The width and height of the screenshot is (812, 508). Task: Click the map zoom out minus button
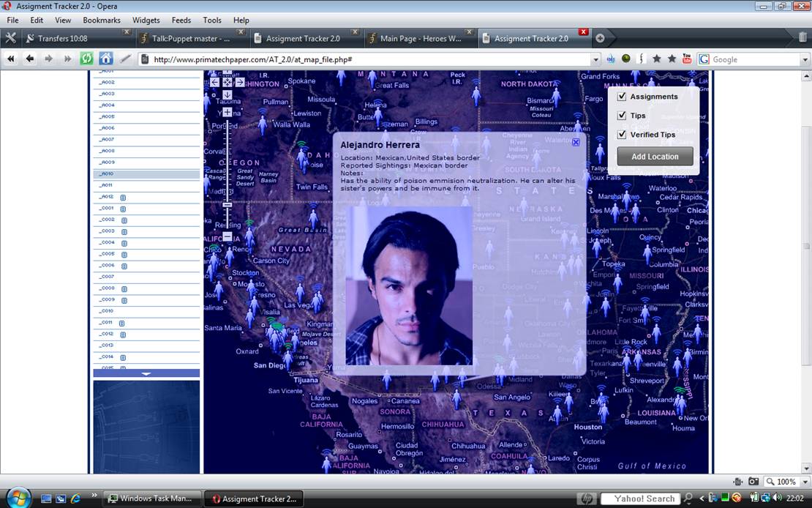coord(228,236)
